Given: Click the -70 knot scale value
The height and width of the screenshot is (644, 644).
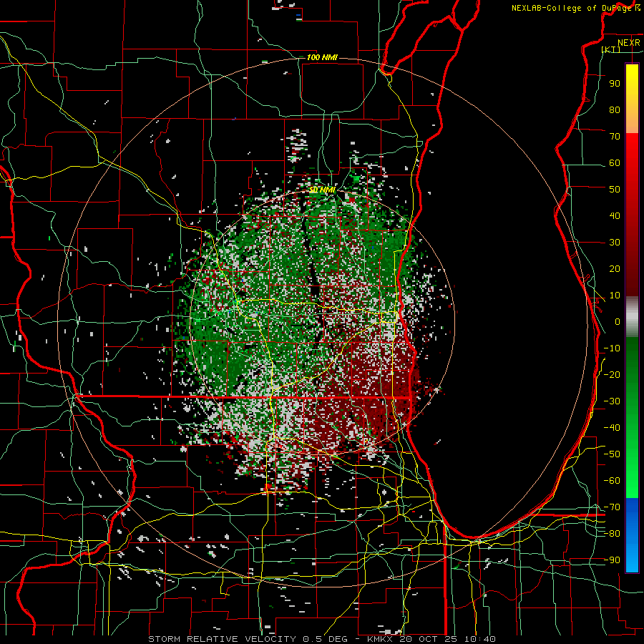Looking at the screenshot, I should pyautogui.click(x=612, y=507).
